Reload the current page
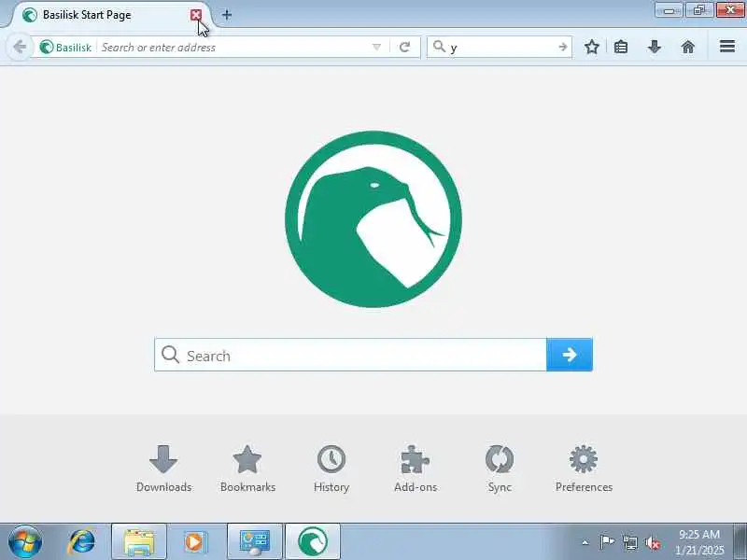 click(x=405, y=48)
